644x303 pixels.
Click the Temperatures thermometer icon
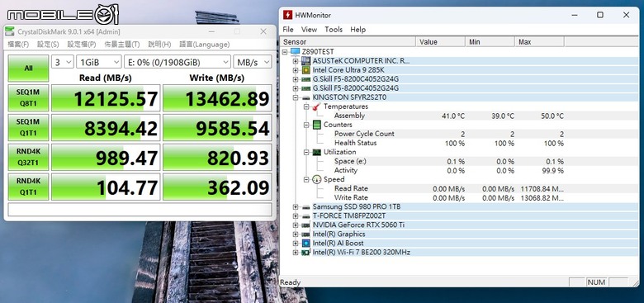coord(316,107)
